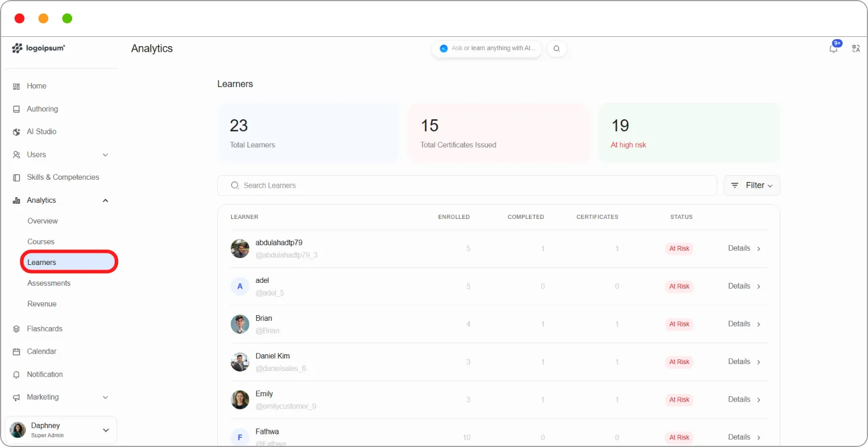Click the ENROLLED column header
868x447 pixels.
coord(454,217)
